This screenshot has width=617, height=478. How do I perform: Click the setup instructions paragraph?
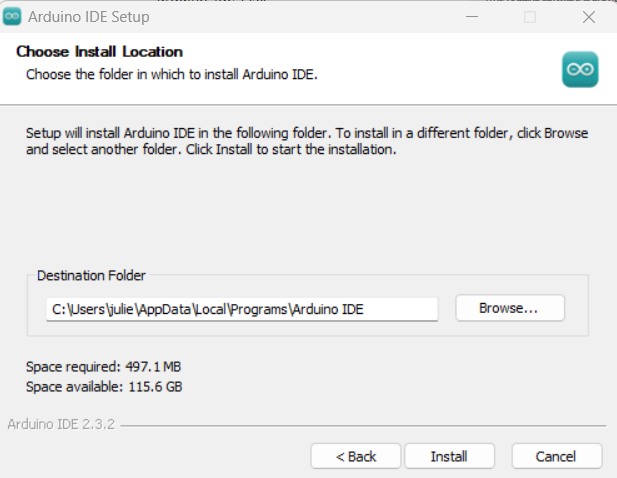point(306,141)
